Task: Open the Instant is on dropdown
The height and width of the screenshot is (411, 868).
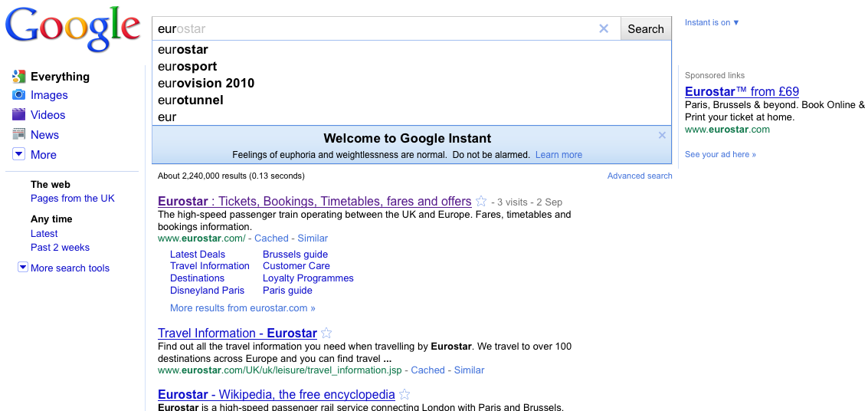Action: point(712,23)
